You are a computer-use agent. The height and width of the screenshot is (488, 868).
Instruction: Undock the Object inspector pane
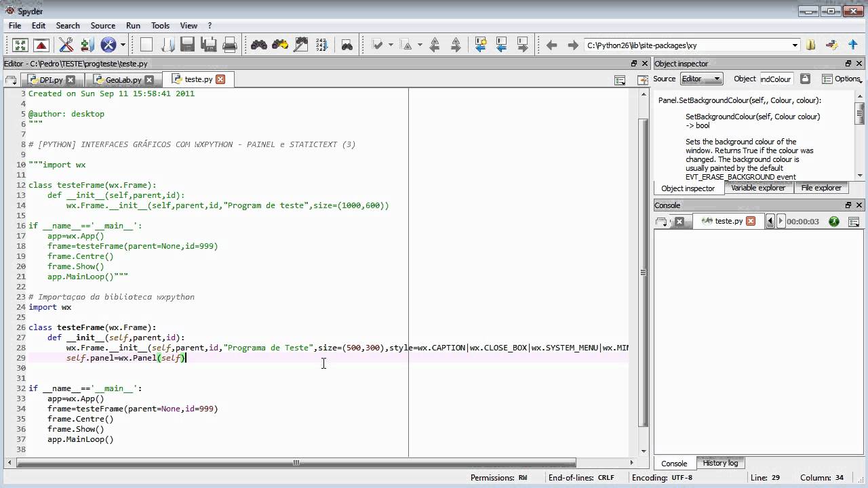point(848,64)
